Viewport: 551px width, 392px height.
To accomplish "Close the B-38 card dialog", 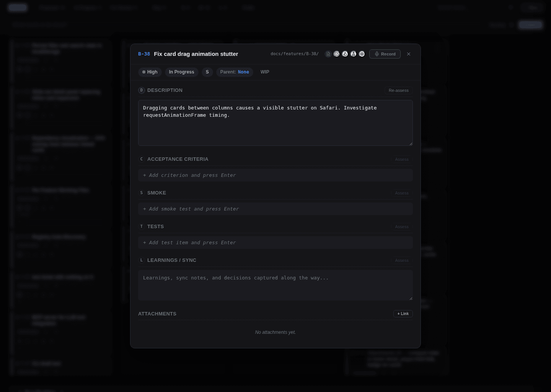I will (x=409, y=54).
